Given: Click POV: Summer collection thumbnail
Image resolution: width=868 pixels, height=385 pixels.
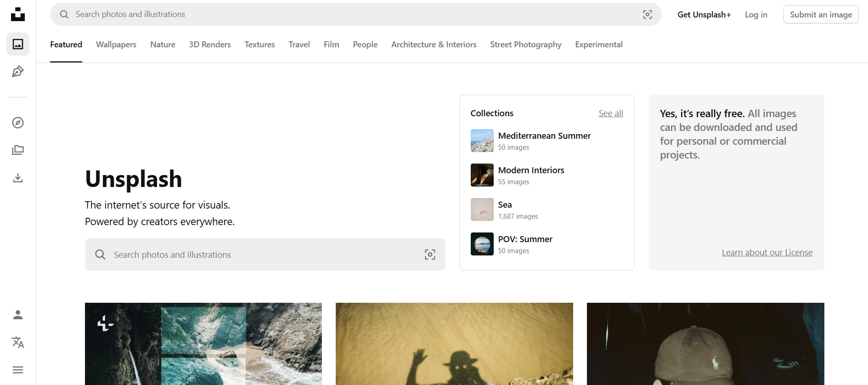Looking at the screenshot, I should coord(482,244).
